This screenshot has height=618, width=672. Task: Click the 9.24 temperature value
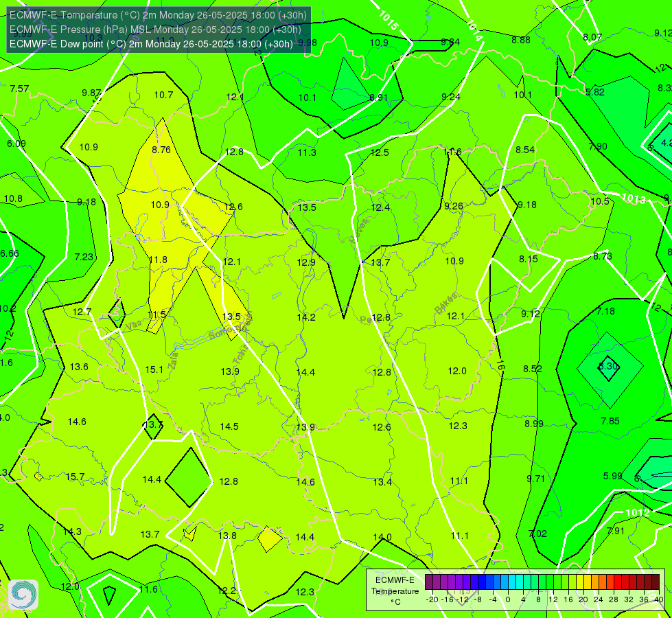click(451, 97)
